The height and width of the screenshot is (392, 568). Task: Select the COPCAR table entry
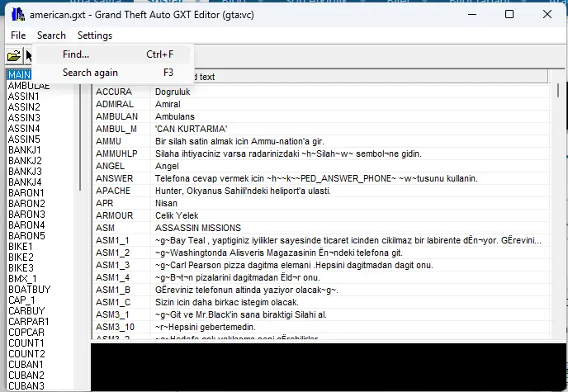coord(26,333)
